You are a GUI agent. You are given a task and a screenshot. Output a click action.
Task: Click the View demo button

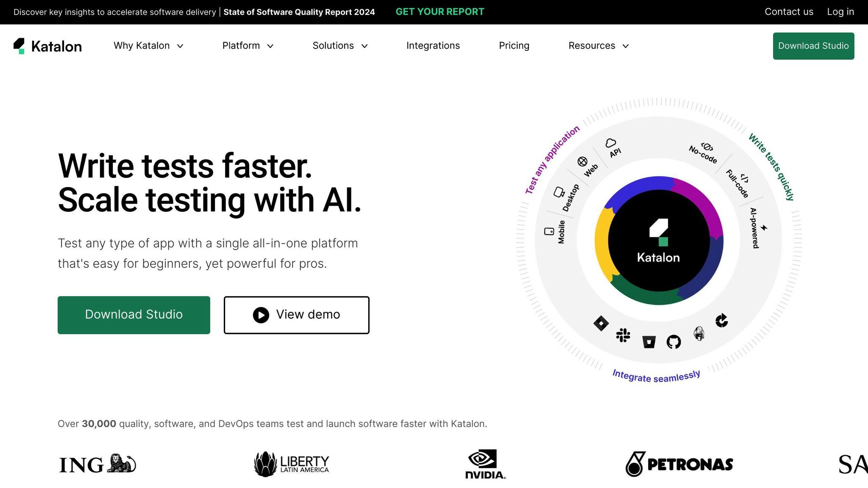click(x=297, y=315)
